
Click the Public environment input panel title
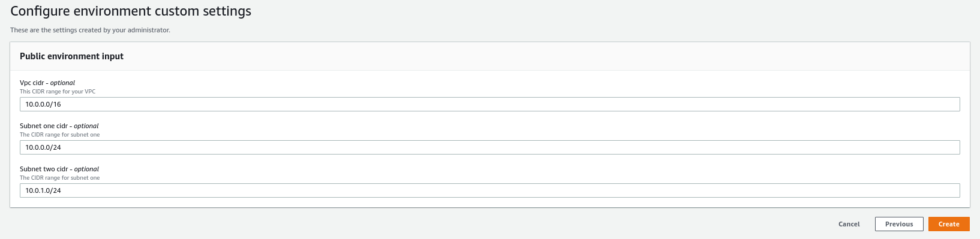pos(71,56)
